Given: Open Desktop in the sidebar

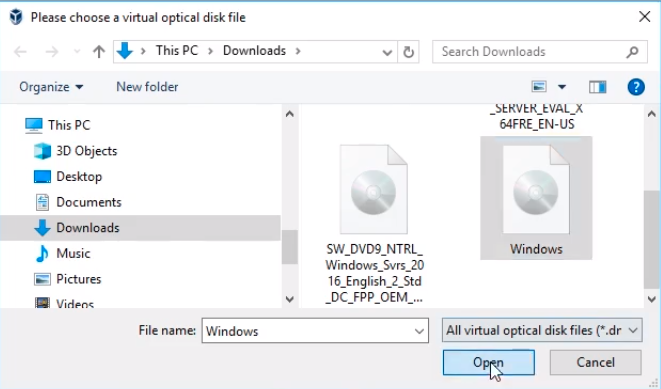Looking at the screenshot, I should tap(79, 177).
